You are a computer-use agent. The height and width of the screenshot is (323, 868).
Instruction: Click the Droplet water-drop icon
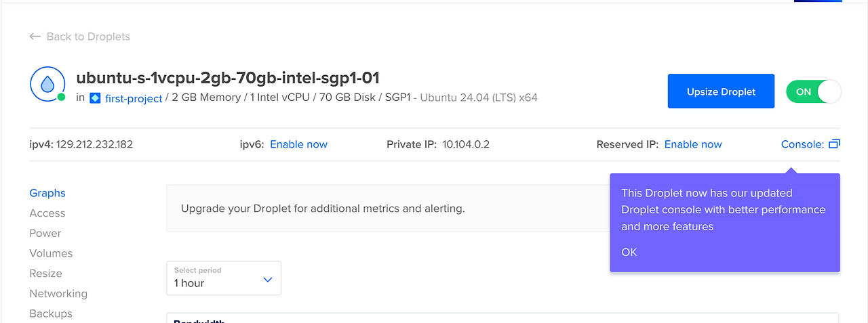pyautogui.click(x=47, y=85)
